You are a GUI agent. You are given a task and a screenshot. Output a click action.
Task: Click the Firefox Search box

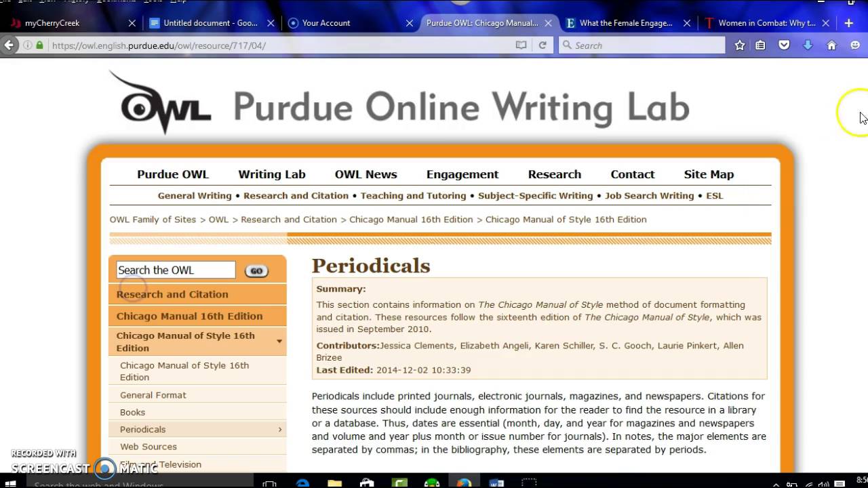tap(642, 45)
